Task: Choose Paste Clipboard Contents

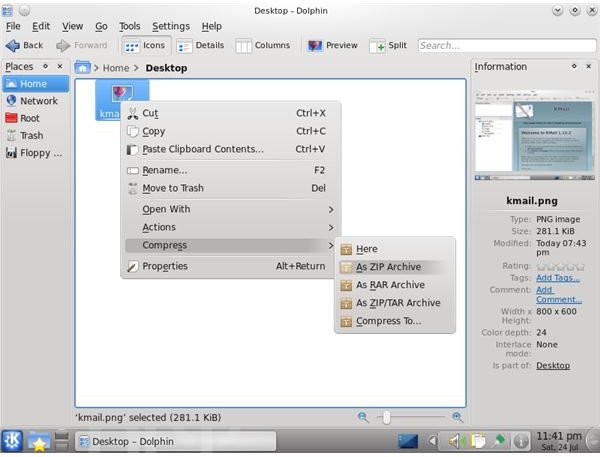Action: point(230,149)
